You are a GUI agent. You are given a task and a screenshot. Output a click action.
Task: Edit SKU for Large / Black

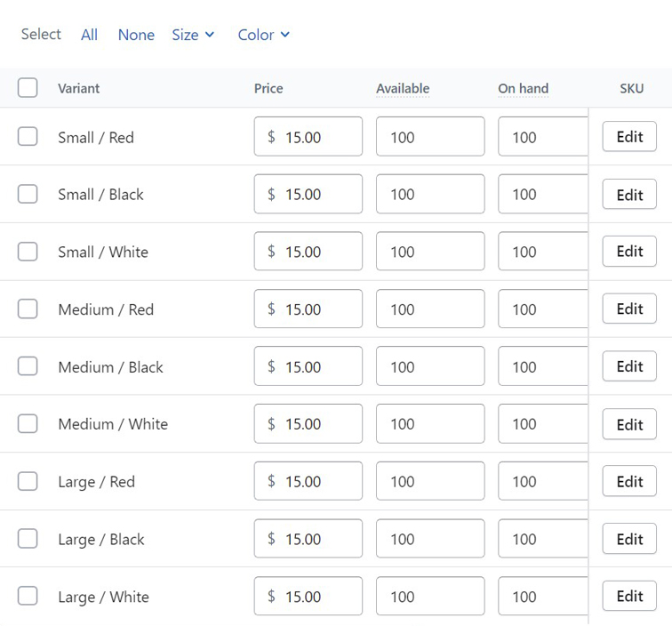629,539
